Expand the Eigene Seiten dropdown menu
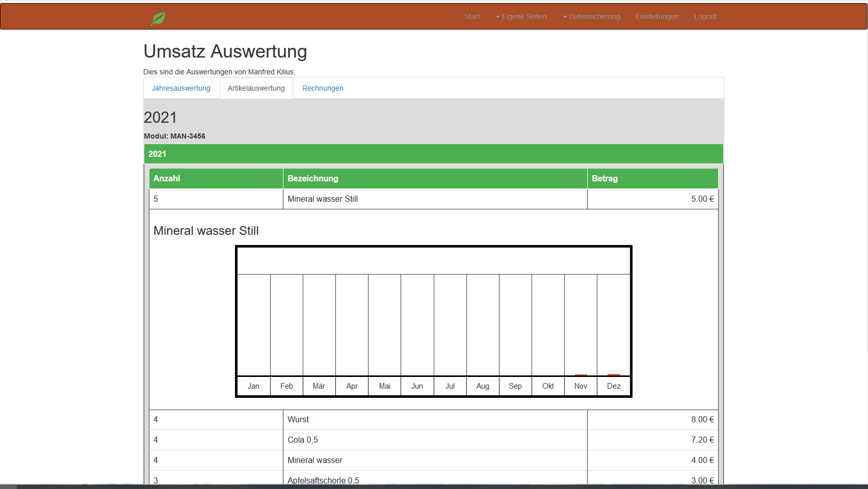The image size is (868, 489). 521,16
